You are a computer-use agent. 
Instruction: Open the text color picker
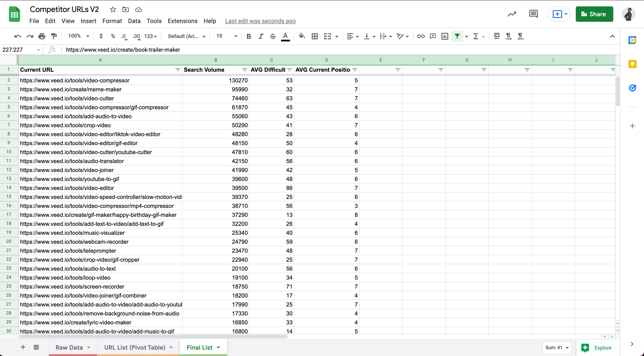(285, 37)
